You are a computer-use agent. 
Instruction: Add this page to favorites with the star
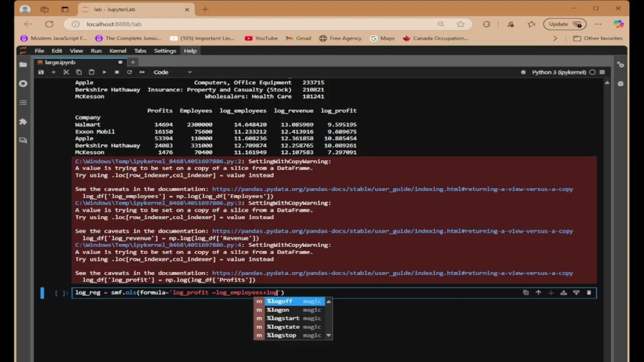click(x=460, y=24)
